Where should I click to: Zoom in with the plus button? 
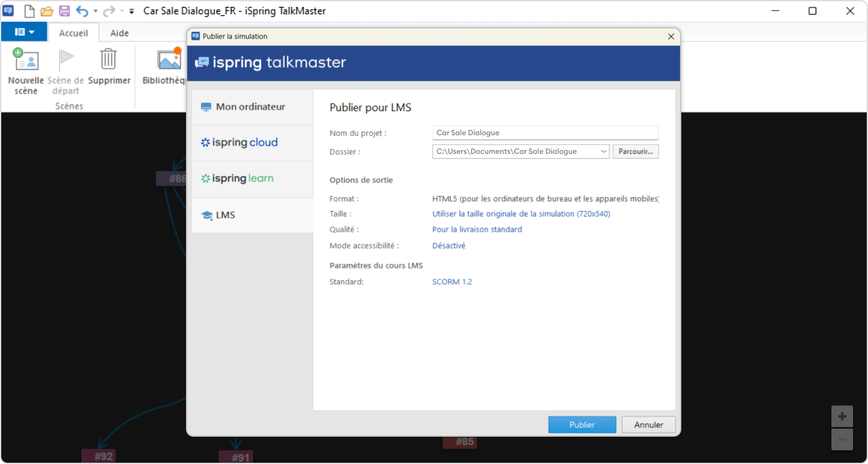click(x=842, y=417)
